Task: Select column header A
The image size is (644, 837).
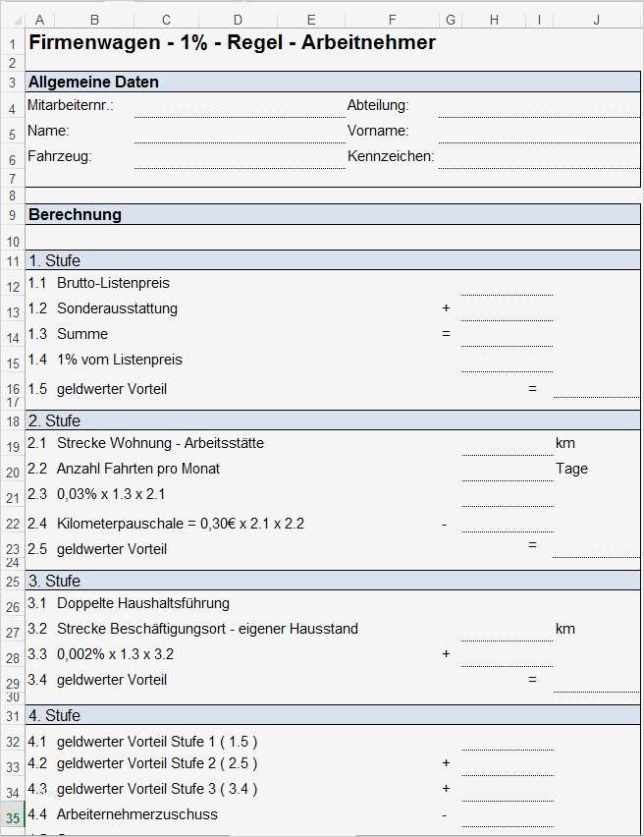Action: click(x=40, y=18)
